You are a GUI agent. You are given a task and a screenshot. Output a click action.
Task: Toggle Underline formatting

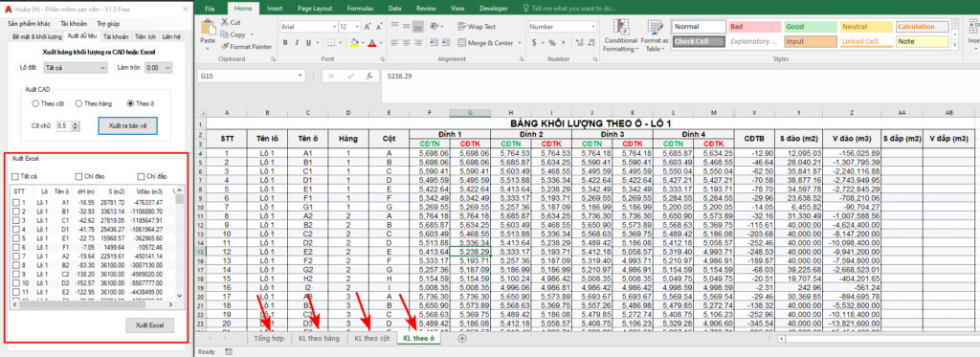[309, 43]
